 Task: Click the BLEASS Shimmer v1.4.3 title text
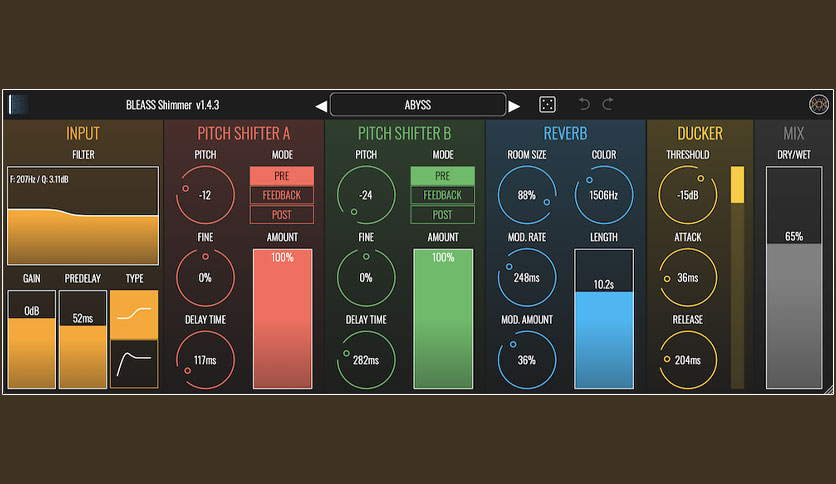pos(172,105)
